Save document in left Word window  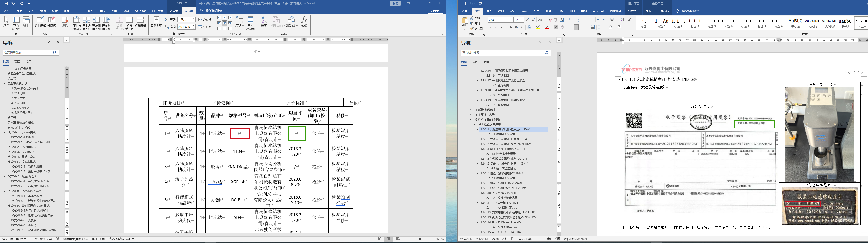coord(6,3)
